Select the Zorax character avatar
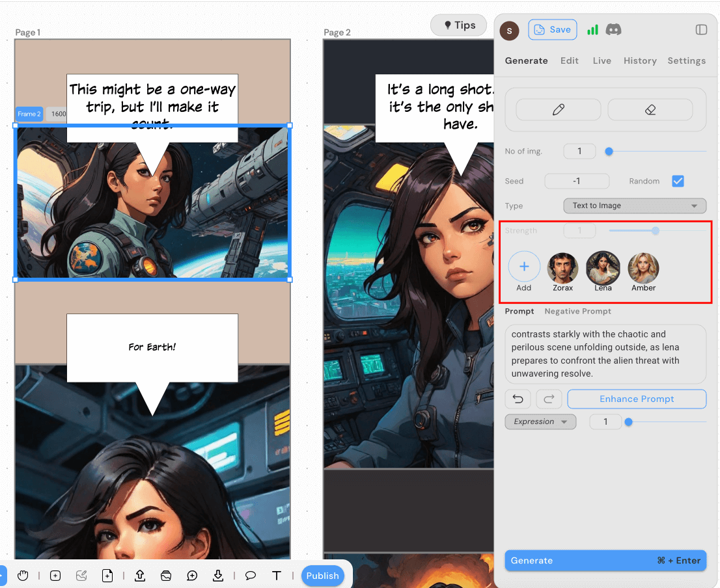The width and height of the screenshot is (720, 588). (x=562, y=268)
